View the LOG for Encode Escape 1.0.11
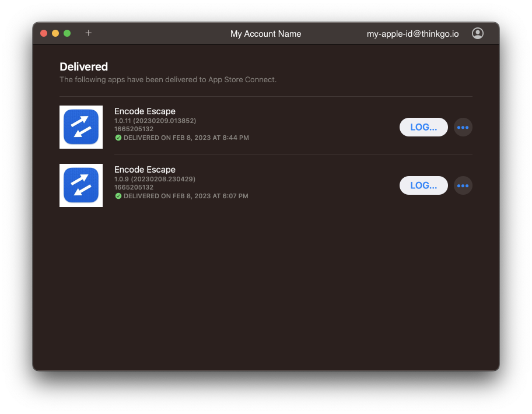 [x=423, y=127]
